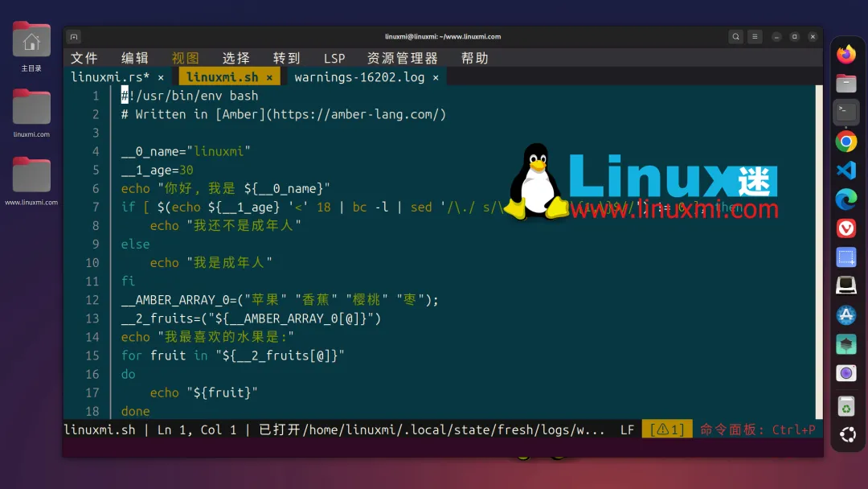Viewport: 868px width, 489px height.
Task: Open the laptop-shaped dock icon
Action: 845,286
